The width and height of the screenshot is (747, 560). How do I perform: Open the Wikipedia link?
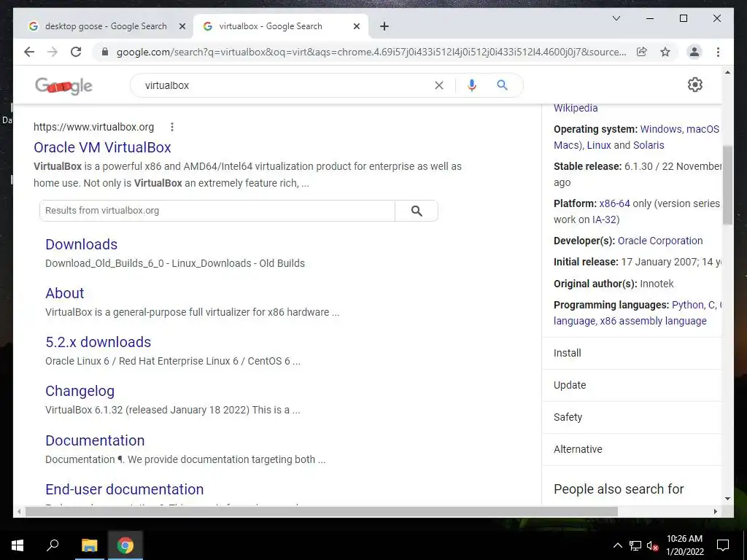(x=576, y=108)
